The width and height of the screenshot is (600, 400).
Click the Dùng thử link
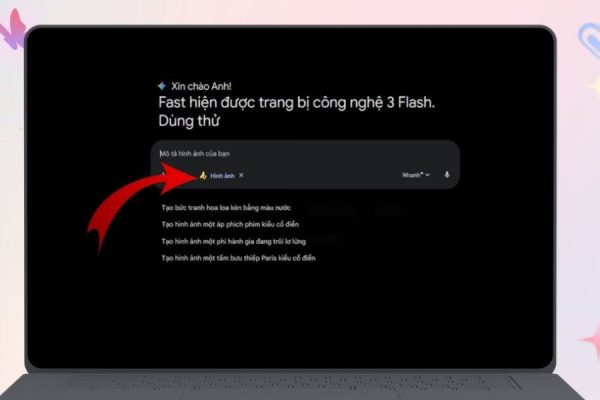[189, 121]
